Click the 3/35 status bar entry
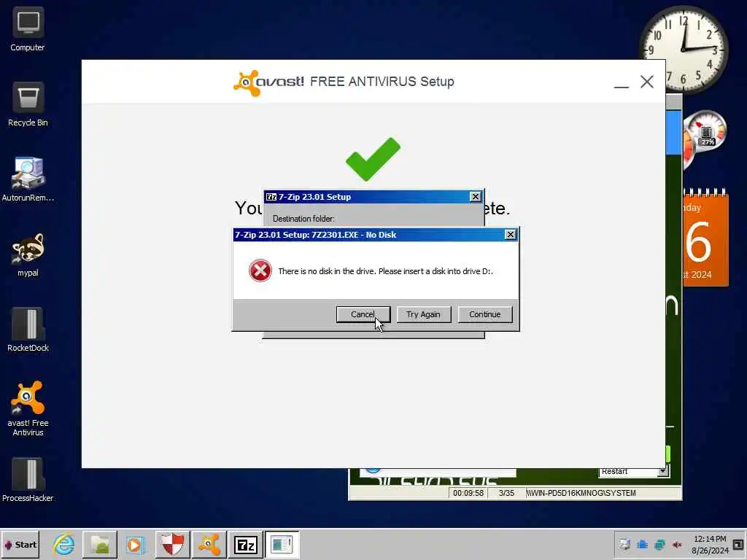 (x=506, y=494)
